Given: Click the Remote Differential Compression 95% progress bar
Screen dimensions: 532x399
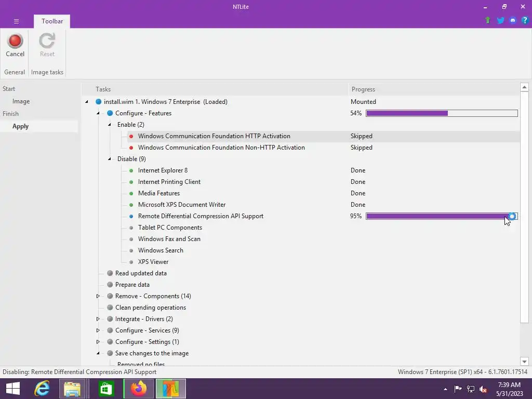Looking at the screenshot, I should click(442, 216).
